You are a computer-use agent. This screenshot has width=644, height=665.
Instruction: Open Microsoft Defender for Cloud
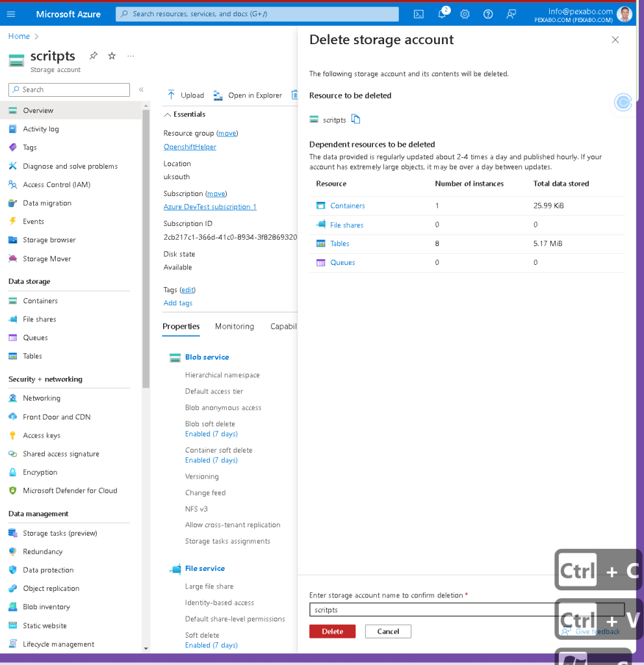click(70, 490)
